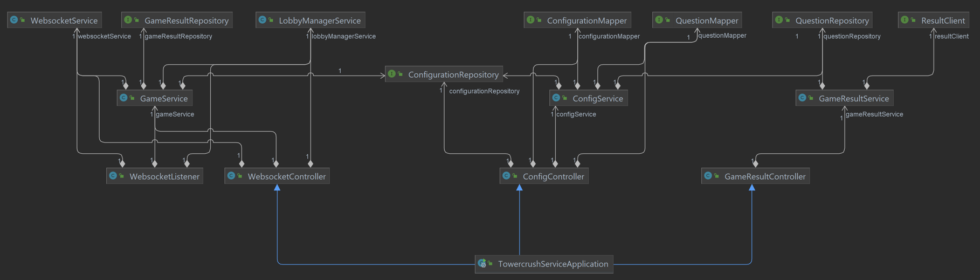The image size is (980, 280).
Task: Click the gameResultRepository field label
Action: coord(178,36)
